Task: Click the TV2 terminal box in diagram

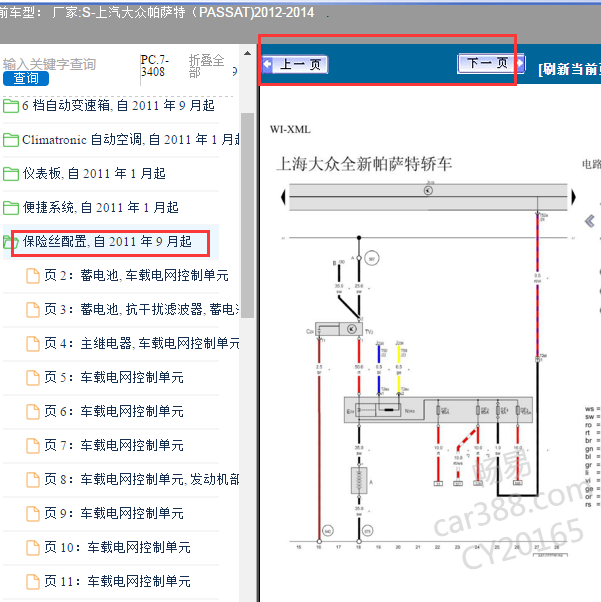Action: click(x=339, y=329)
